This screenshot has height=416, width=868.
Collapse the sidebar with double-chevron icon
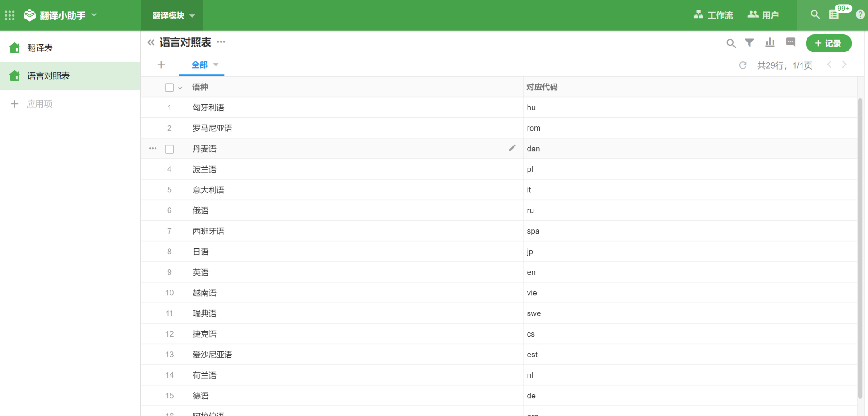[151, 42]
